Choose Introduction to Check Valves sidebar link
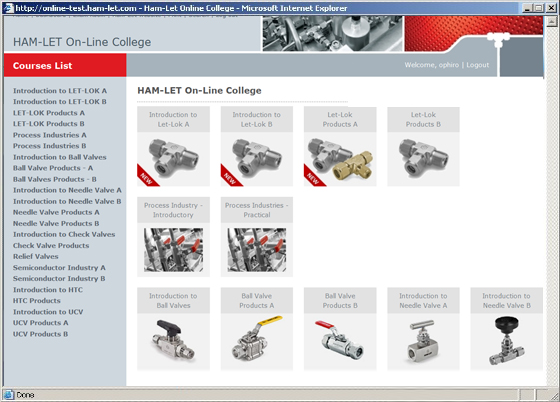 (x=64, y=234)
